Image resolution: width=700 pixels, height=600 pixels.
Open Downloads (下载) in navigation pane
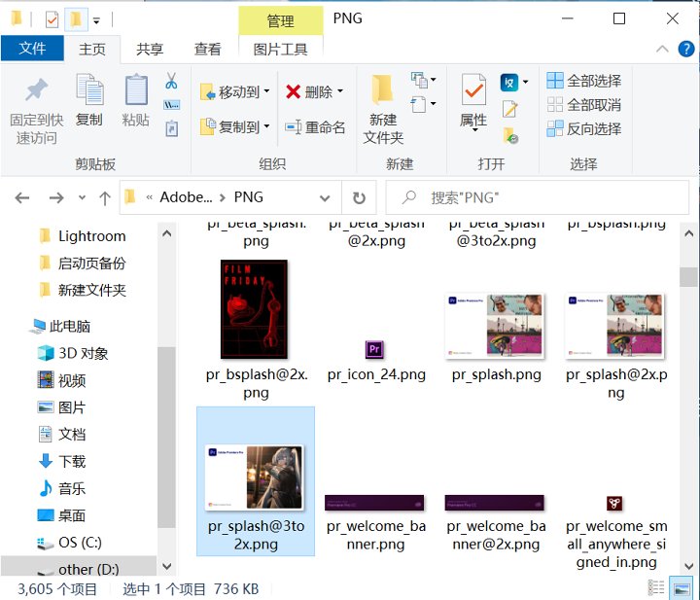click(x=61, y=462)
